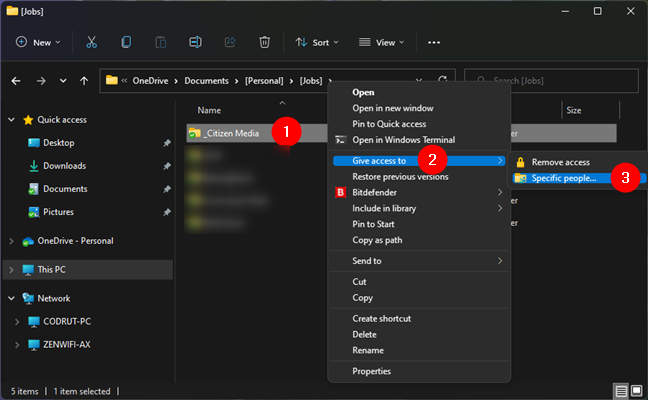The height and width of the screenshot is (400, 648).
Task: Open the View dropdown
Action: (x=381, y=42)
